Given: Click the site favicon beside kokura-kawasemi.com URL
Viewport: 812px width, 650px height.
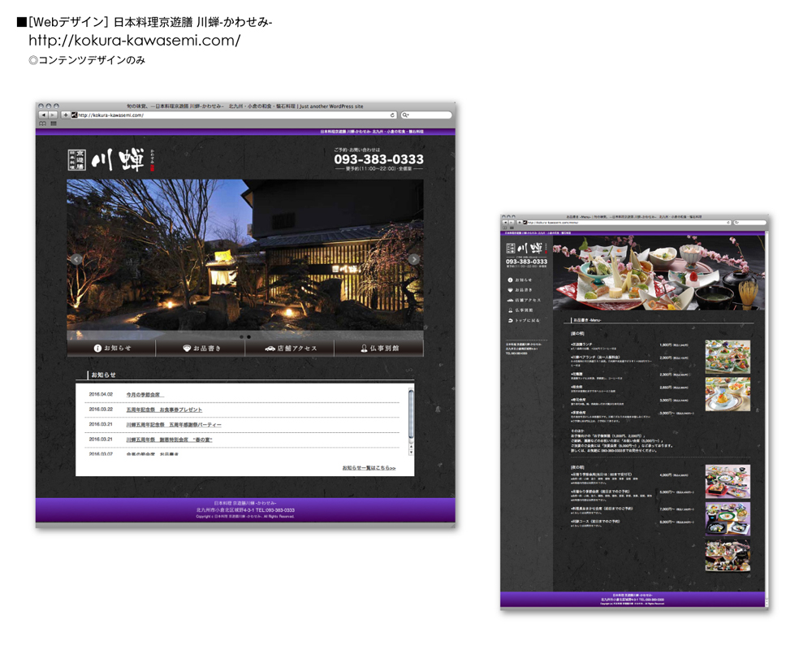Looking at the screenshot, I should (74, 115).
